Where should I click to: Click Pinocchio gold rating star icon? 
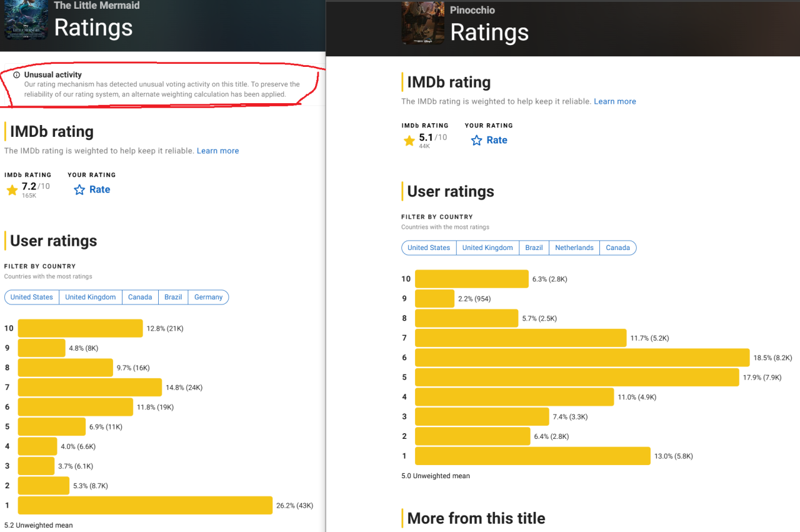(409, 141)
